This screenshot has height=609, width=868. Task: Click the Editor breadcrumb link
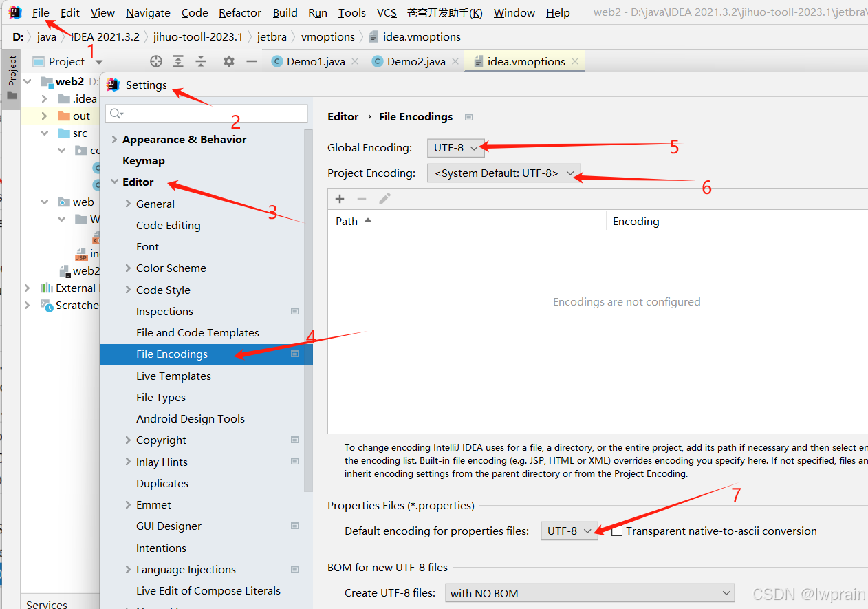click(343, 117)
